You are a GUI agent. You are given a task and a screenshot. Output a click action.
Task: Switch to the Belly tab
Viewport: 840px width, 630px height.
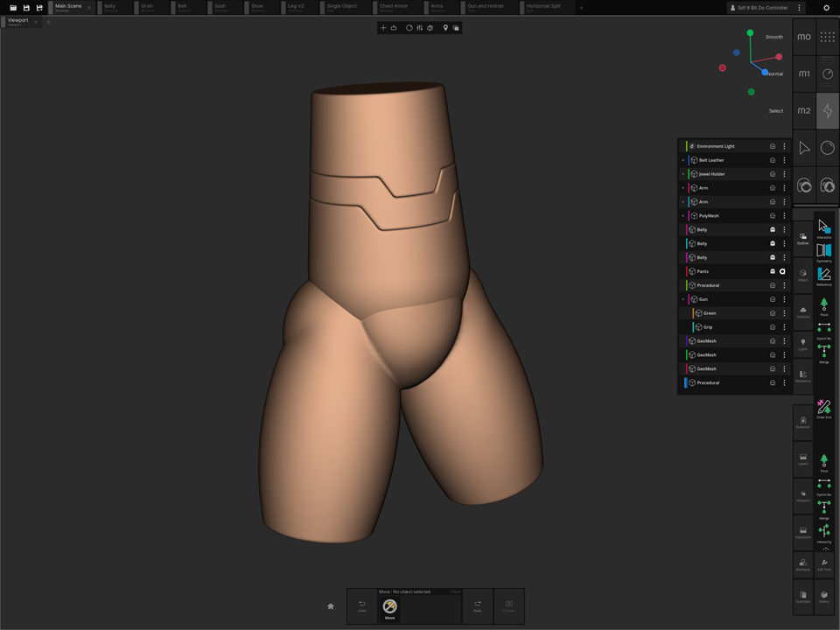pos(114,8)
